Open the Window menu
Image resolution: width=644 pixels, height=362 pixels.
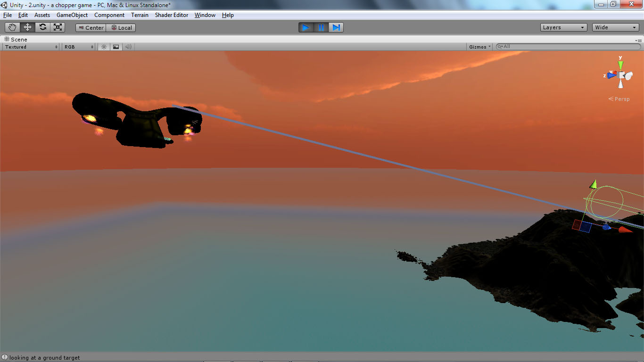click(x=205, y=15)
